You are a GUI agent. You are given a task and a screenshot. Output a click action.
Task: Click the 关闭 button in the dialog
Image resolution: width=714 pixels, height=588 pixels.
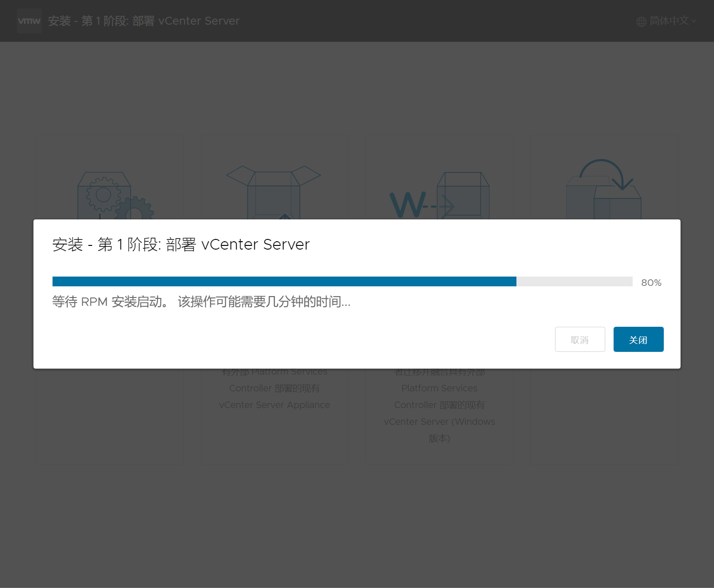(x=639, y=339)
